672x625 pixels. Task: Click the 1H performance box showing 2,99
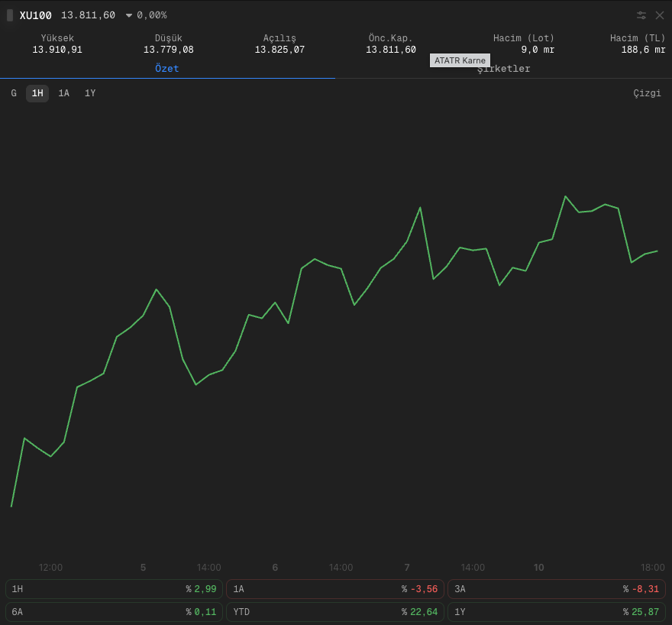click(x=114, y=589)
